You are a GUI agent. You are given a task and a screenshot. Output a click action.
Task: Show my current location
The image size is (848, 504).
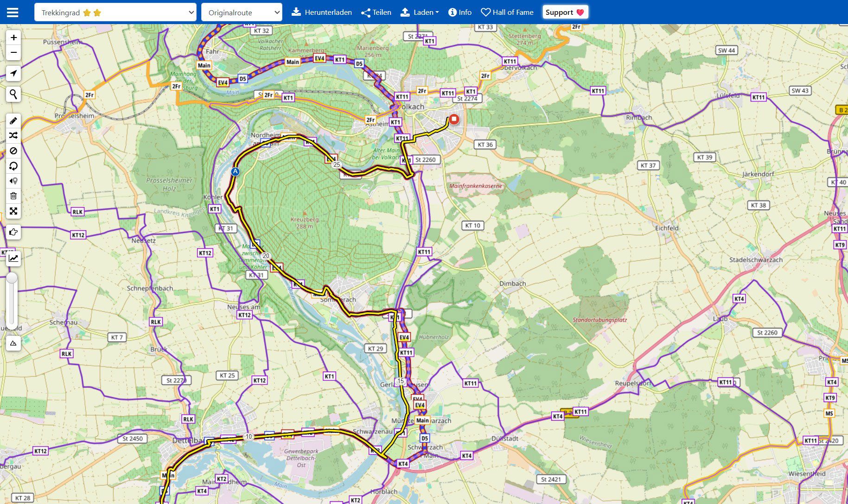(13, 73)
